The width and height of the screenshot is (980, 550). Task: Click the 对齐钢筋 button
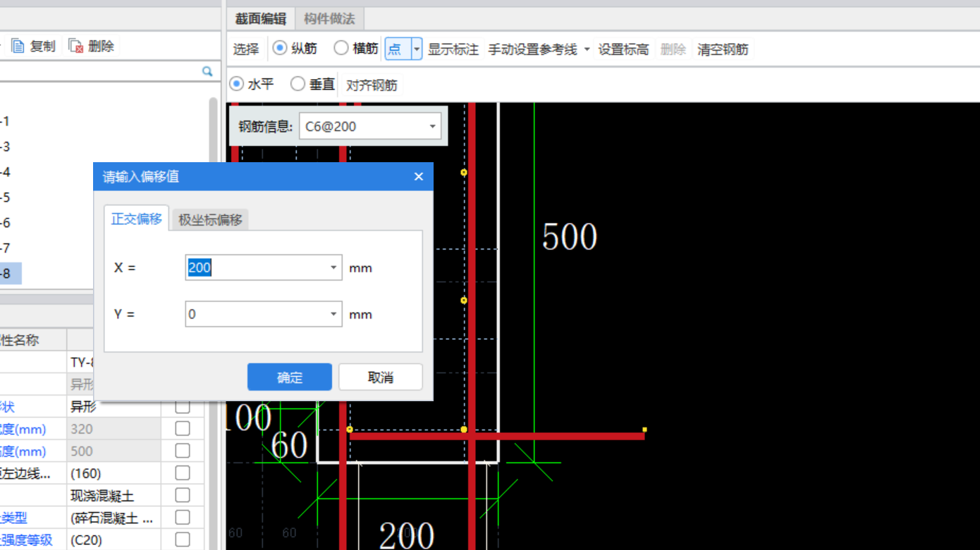[372, 85]
